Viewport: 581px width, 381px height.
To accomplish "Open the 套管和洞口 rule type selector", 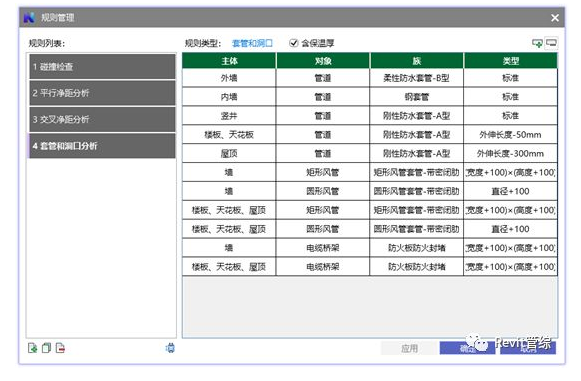I will tap(252, 43).
